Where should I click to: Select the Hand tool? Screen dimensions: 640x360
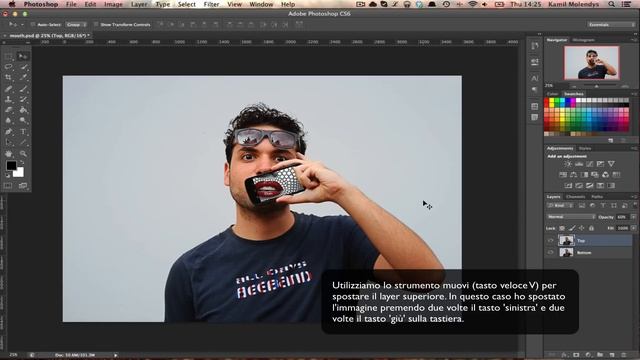point(9,154)
